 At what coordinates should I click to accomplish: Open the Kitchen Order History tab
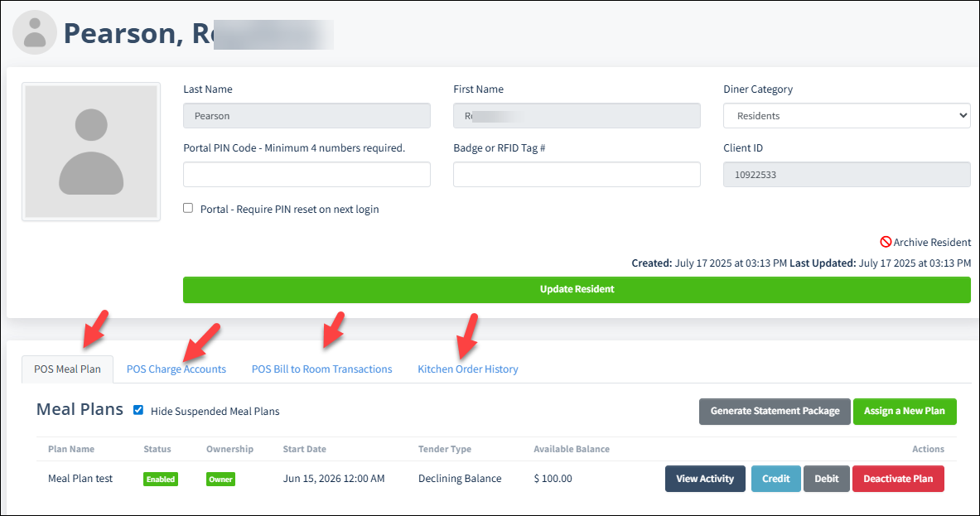[467, 369]
